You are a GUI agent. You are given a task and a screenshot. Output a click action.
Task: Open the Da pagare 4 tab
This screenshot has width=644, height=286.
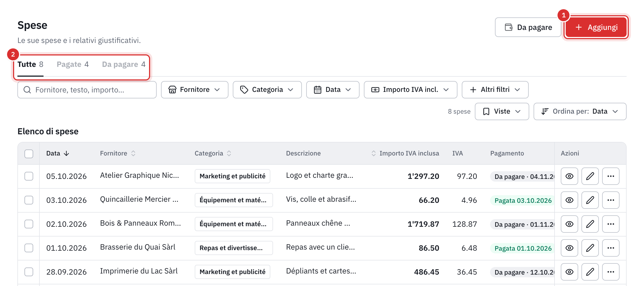124,64
